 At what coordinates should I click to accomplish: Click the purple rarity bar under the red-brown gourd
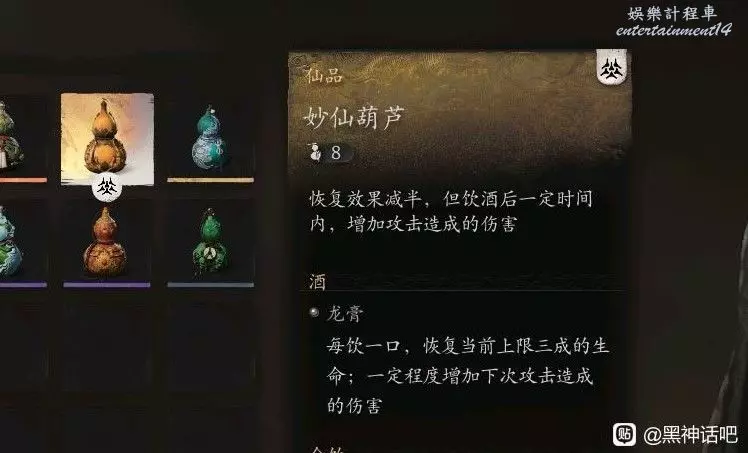point(107,285)
